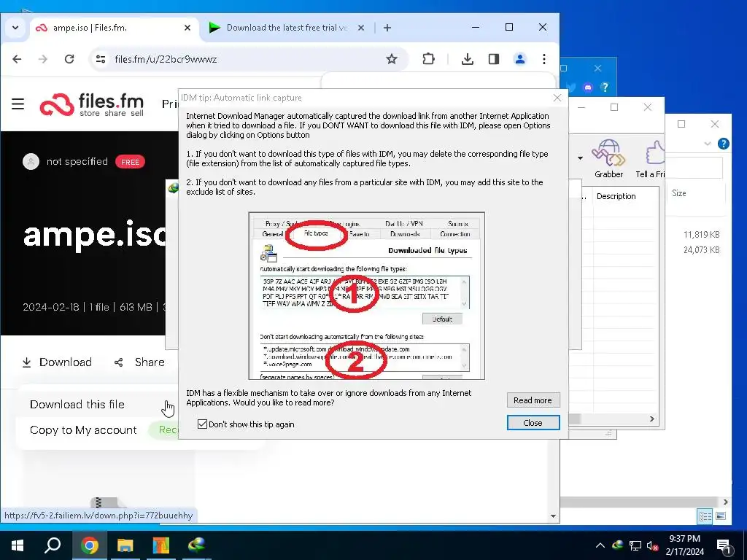The height and width of the screenshot is (560, 747).
Task: Open File Explorer from the taskbar
Action: (x=125, y=545)
